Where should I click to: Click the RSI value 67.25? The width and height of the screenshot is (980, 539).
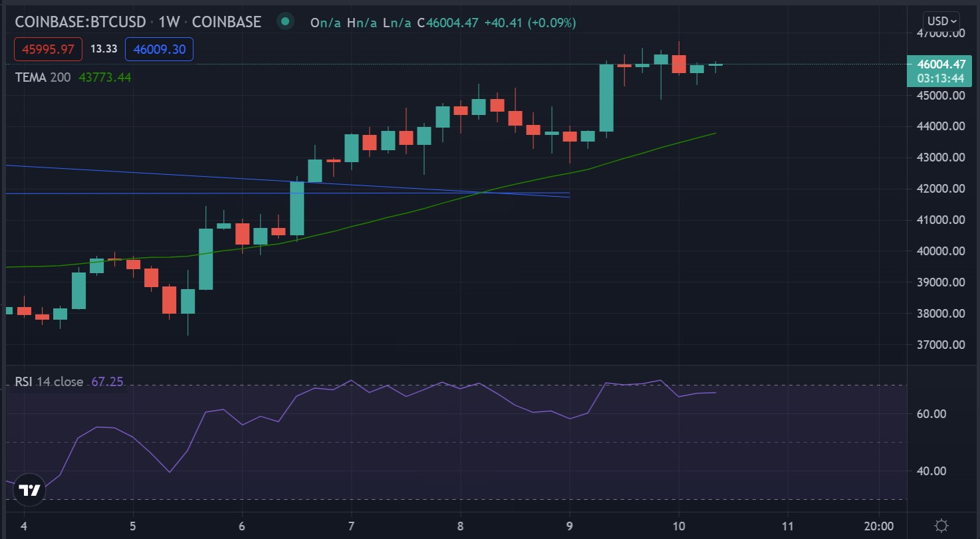coord(108,381)
